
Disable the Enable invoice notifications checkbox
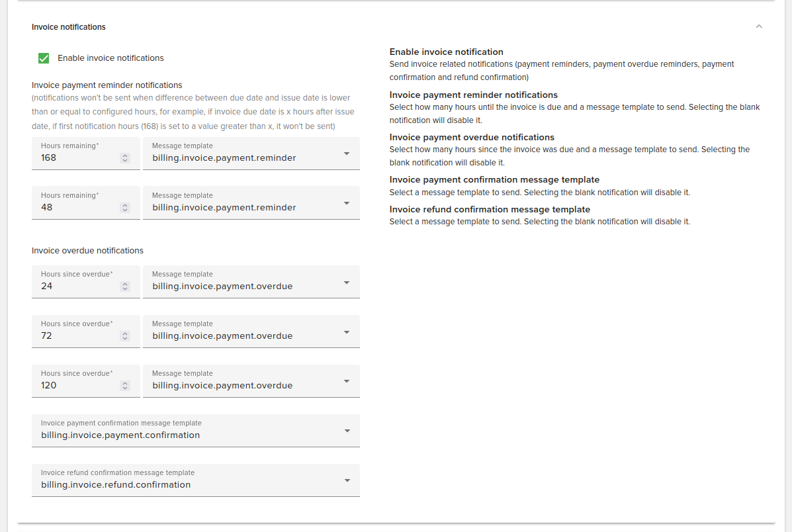point(43,58)
